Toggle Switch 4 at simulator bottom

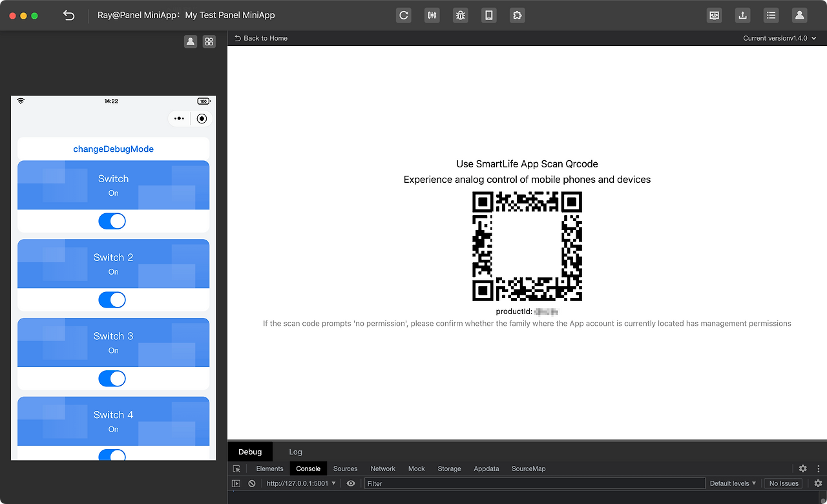[x=112, y=455]
